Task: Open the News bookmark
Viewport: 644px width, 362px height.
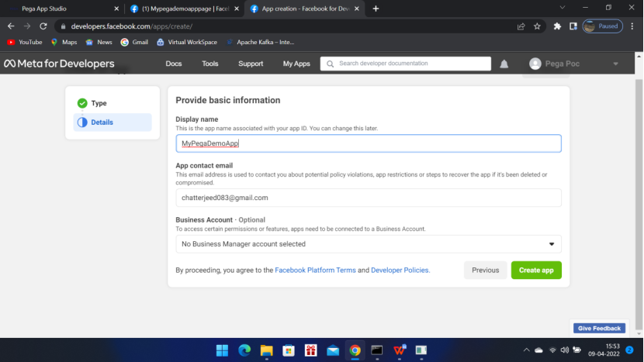Action: pos(99,43)
